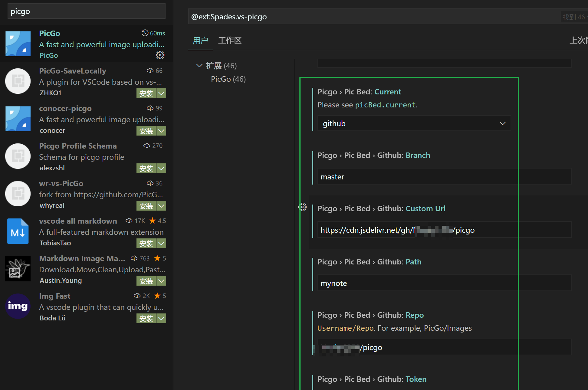Click the PicGo extension manage gear icon
Screen dimensions: 588x390
160,55
